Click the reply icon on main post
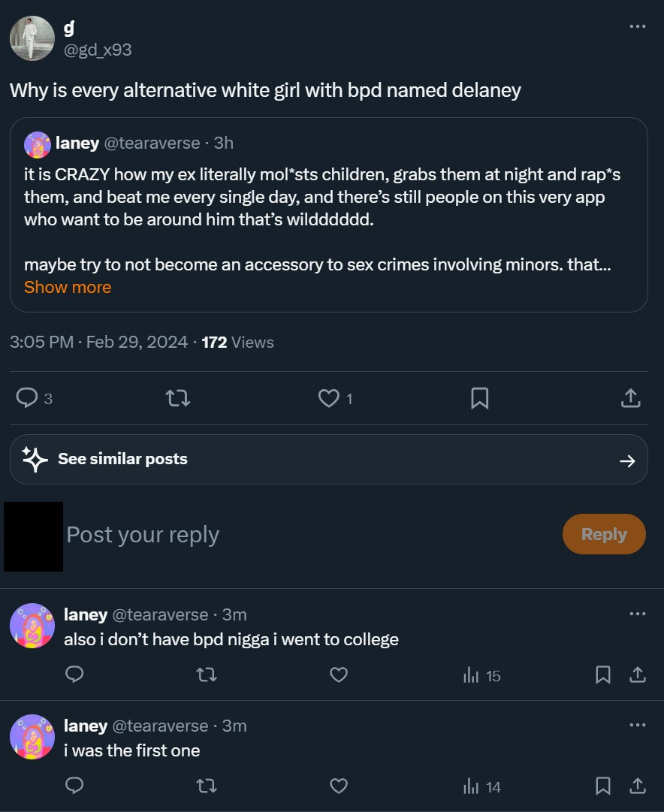 pos(27,398)
